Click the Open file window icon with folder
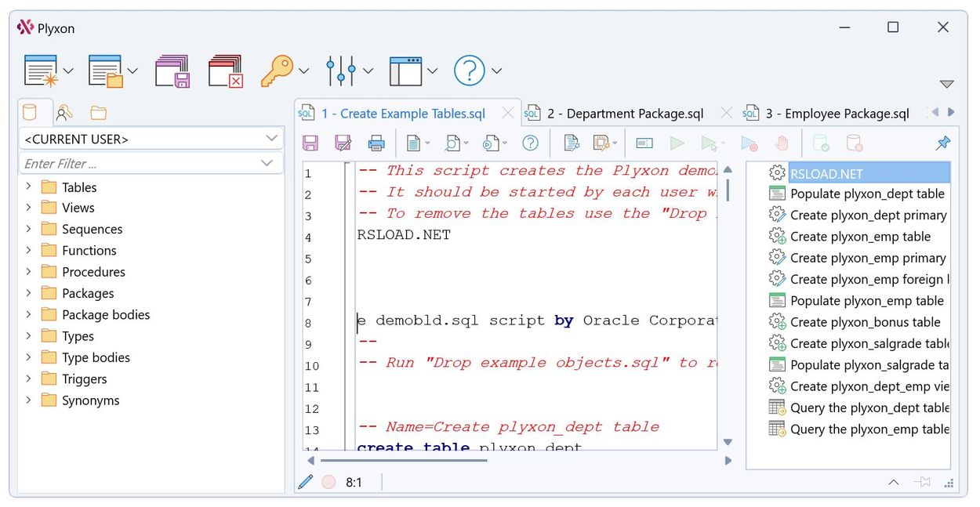980x507 pixels. point(105,71)
